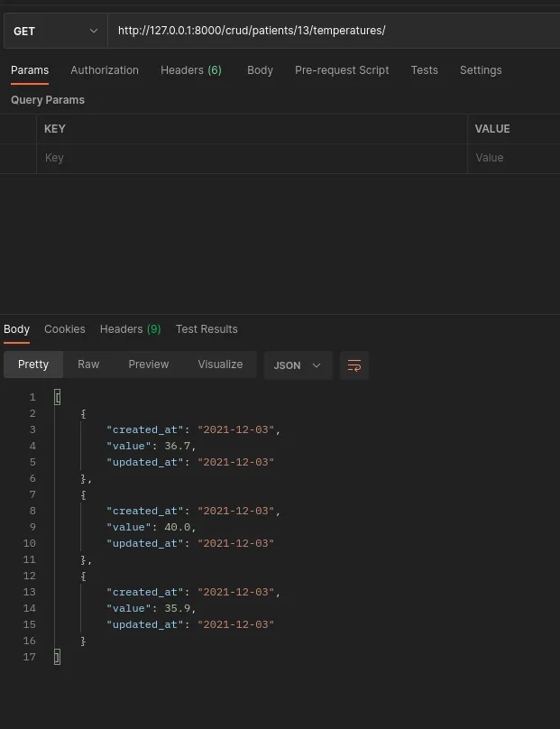Select the request Body tab
Screen dimensions: 560x729
tap(260, 70)
